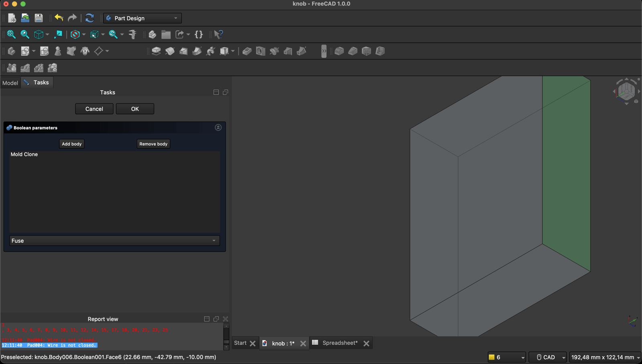Viewport: 642px width, 364px height.
Task: Create a new Part container
Action: point(152,35)
